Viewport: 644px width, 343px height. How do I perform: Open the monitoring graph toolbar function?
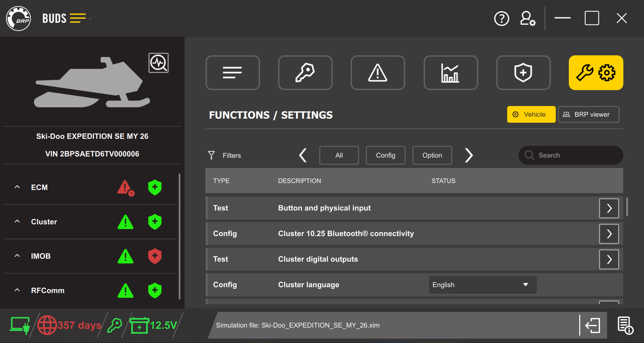click(450, 72)
